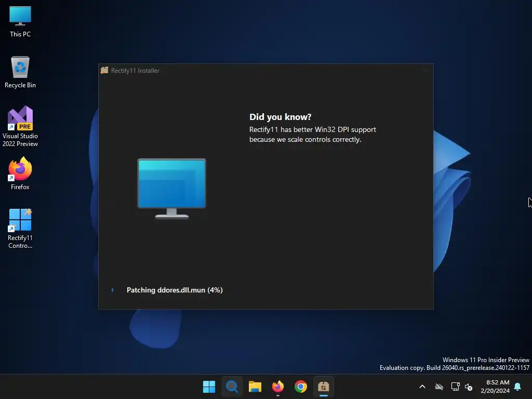
Task: Open taskbar Search
Action: tap(232, 387)
